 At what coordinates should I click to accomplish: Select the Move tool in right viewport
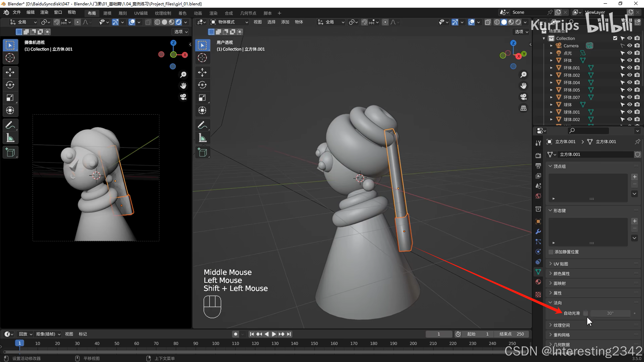pos(202,72)
